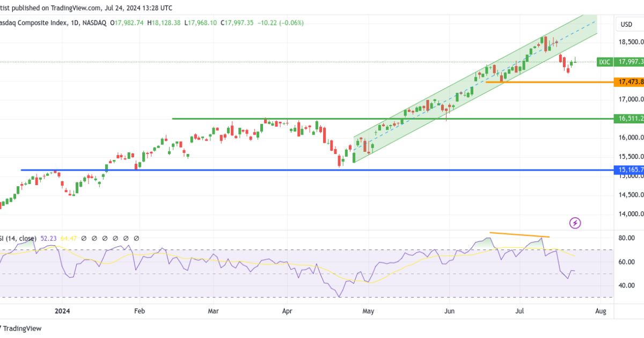Screen dimensions: 644x338
Task: Select the RSI indicator legend
Action: [x=19, y=238]
